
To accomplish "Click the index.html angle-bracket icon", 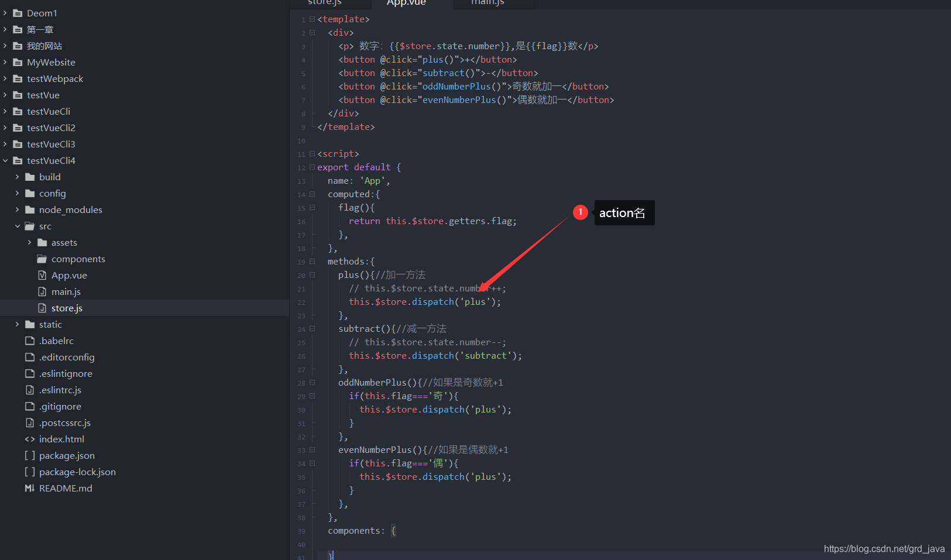I will (x=30, y=439).
